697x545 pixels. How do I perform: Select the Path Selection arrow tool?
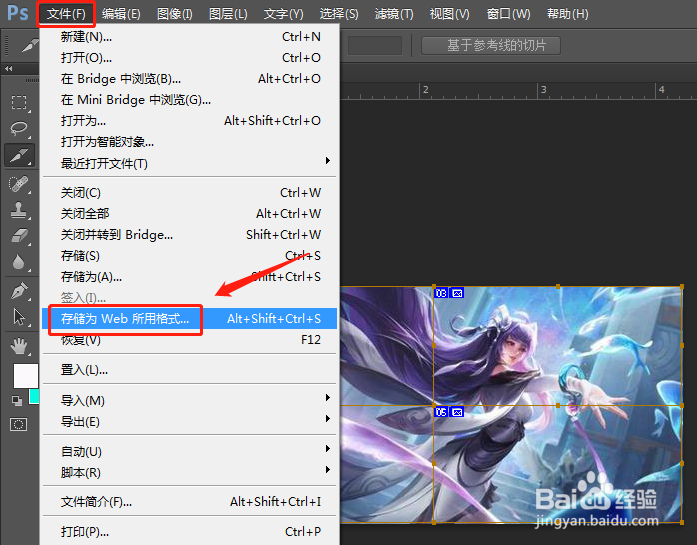point(19,317)
